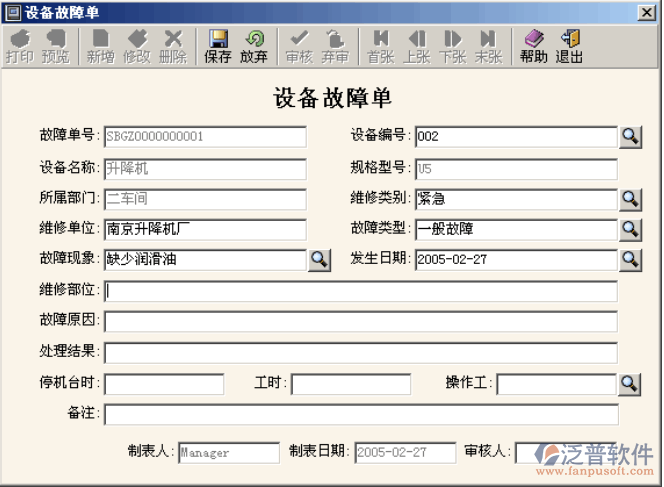The width and height of the screenshot is (664, 487).
Task: Click the 退出 (Exit) toolbar icon
Action: pos(570,47)
